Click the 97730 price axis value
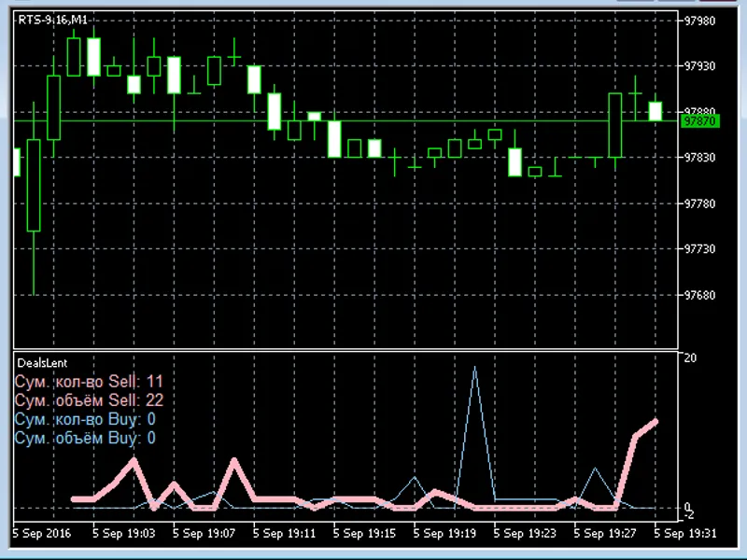Screen dimensions: 747x560 pyautogui.click(x=699, y=249)
